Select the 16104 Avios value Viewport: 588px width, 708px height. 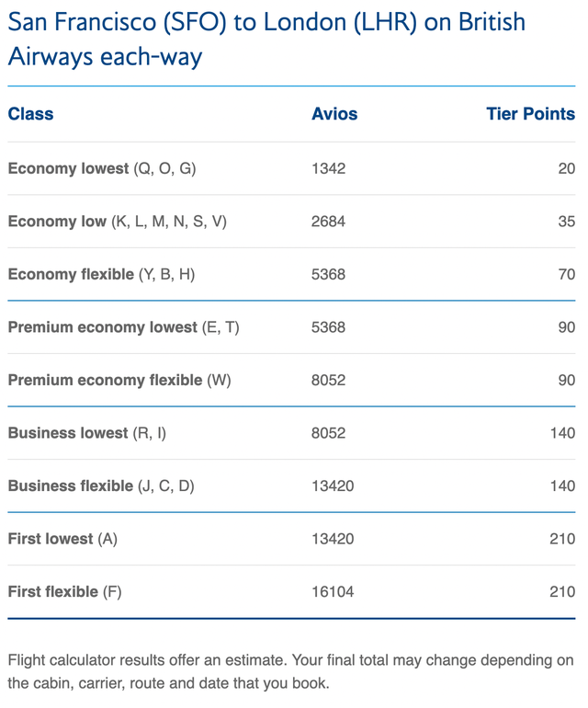(x=333, y=591)
